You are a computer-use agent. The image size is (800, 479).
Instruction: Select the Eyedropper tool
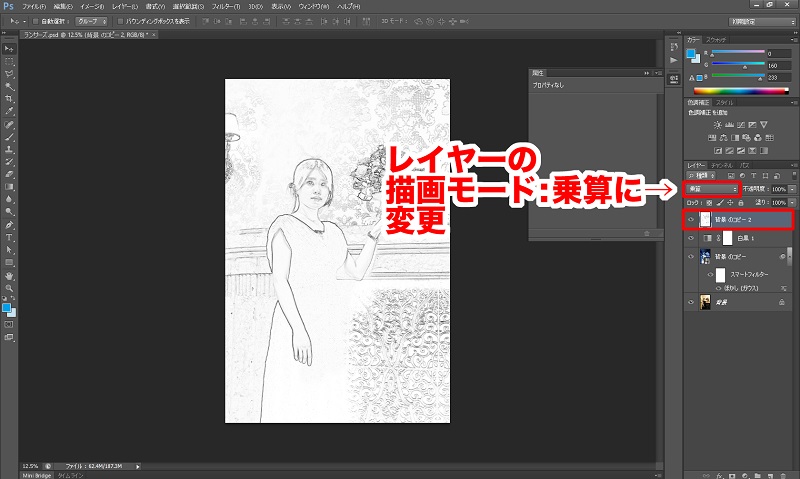9,111
